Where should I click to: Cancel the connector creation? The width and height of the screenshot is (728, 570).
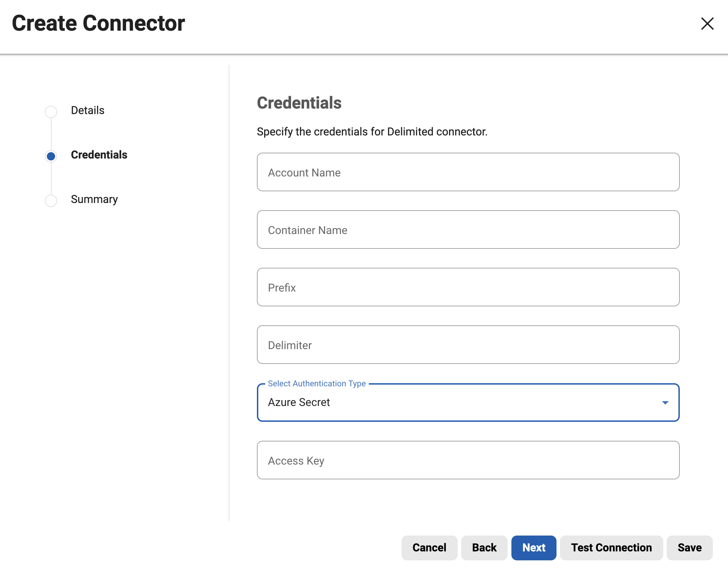[429, 548]
